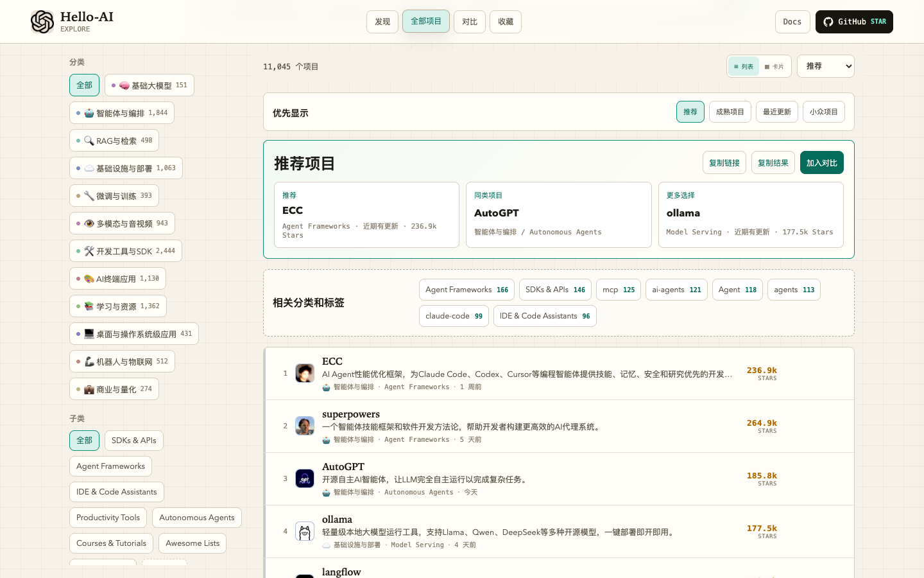The width and height of the screenshot is (924, 578).
Task: Open the superpowers project title
Action: point(351,414)
